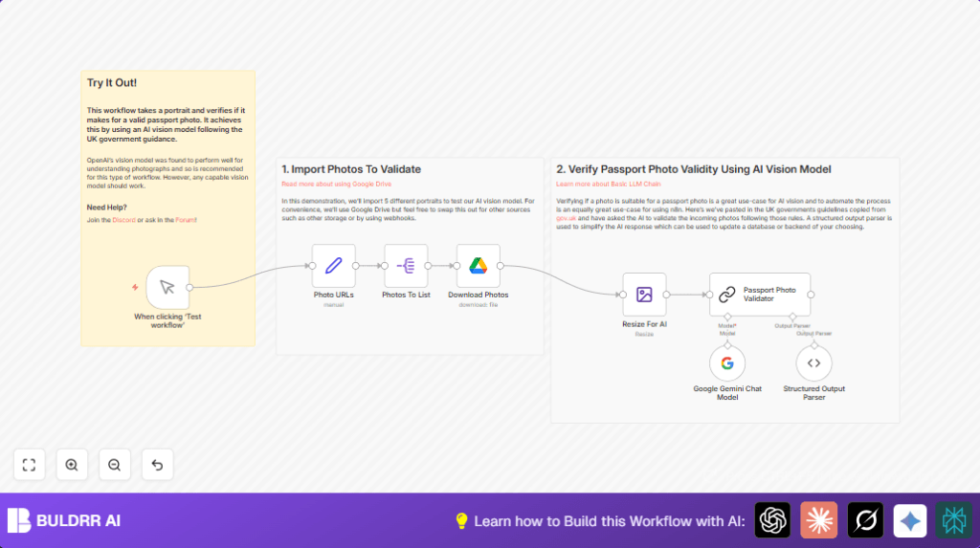Click the BULDRR AI logo
This screenshot has height=548, width=980.
[x=64, y=520]
